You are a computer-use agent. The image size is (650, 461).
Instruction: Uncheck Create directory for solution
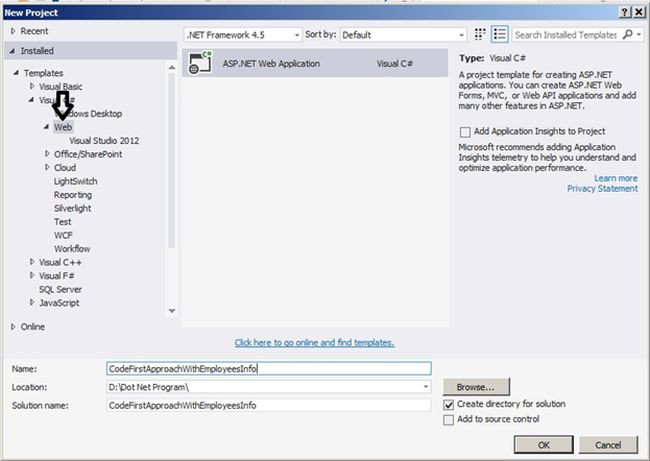tap(449, 404)
